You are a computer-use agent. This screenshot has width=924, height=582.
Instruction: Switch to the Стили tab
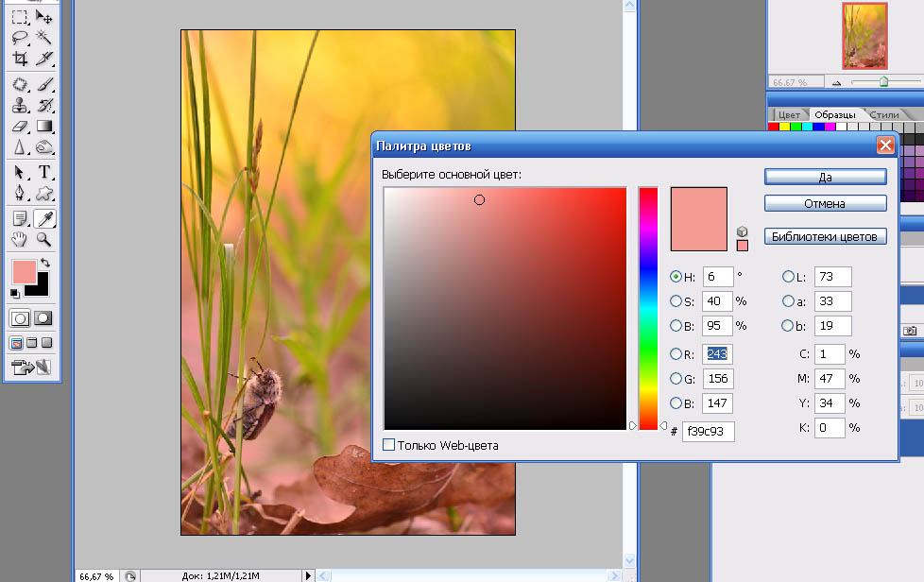pyautogui.click(x=884, y=115)
